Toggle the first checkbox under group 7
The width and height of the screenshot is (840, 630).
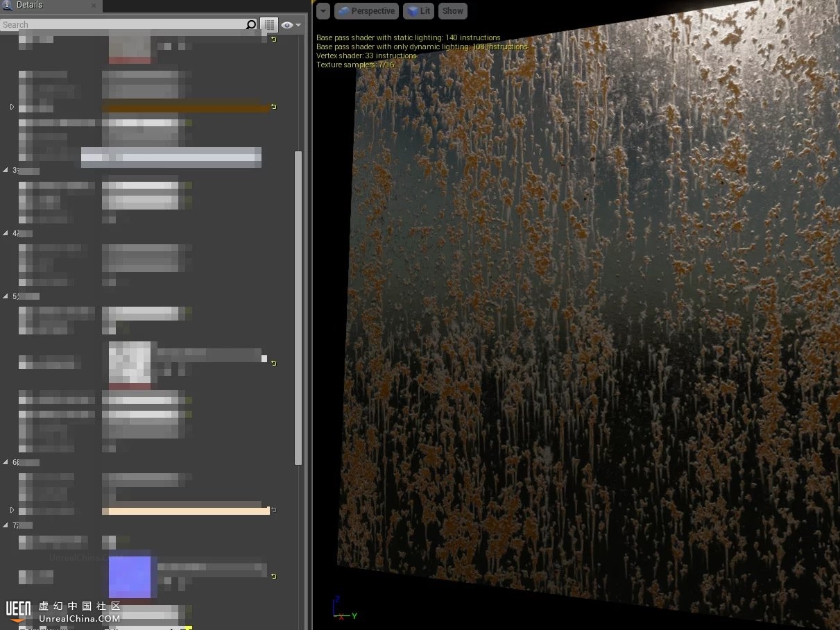[109, 541]
